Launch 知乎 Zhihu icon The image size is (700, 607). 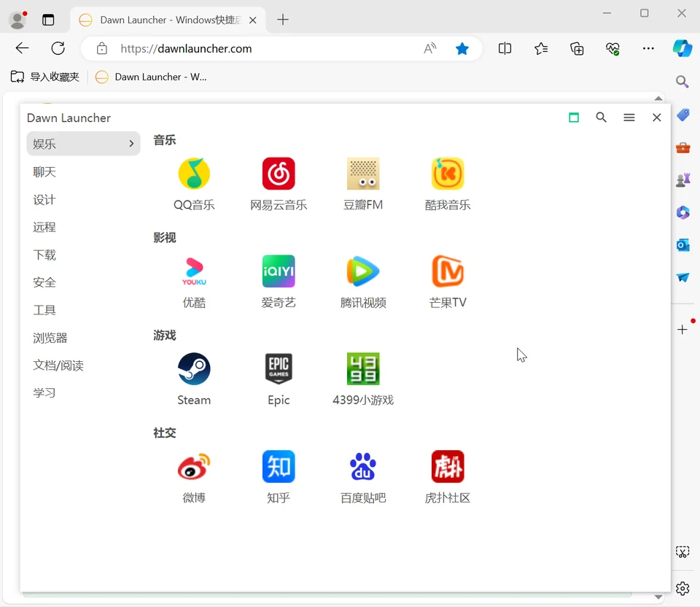279,466
